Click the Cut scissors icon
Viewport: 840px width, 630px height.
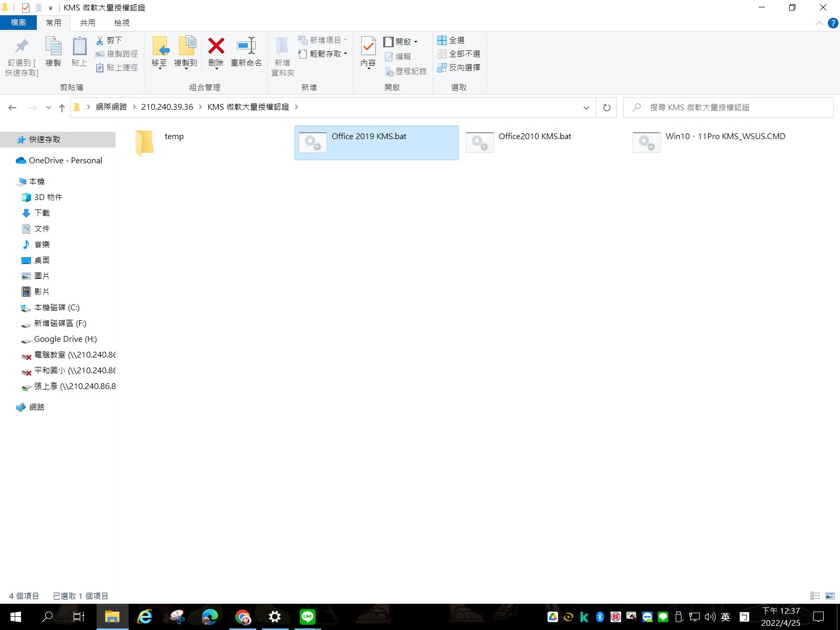coord(100,40)
